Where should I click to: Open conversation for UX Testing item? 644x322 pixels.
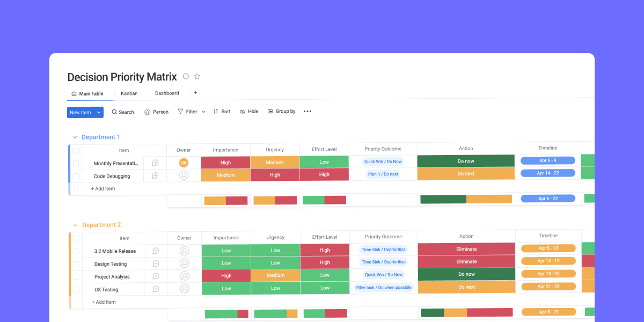(x=156, y=289)
